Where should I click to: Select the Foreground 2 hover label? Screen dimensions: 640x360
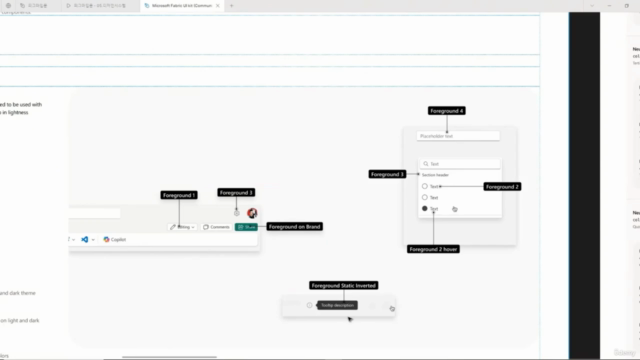433,249
